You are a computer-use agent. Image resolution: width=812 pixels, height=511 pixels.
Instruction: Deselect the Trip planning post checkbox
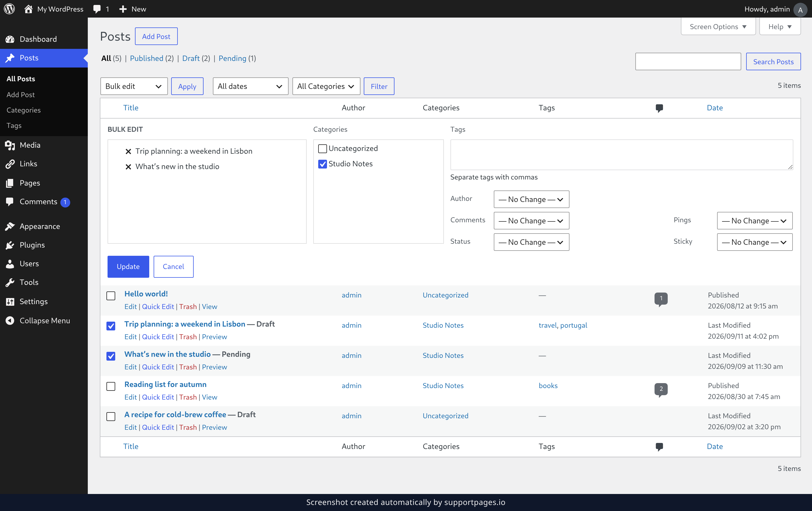tap(111, 326)
